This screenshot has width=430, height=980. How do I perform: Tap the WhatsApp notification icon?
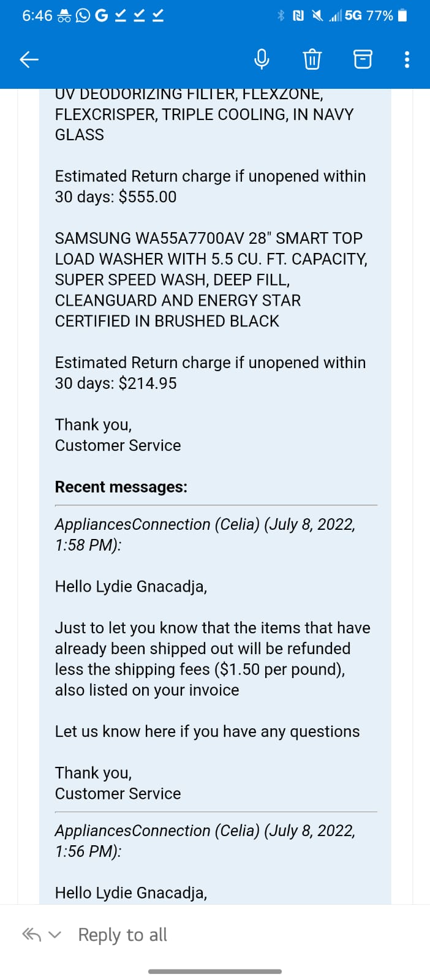click(83, 16)
